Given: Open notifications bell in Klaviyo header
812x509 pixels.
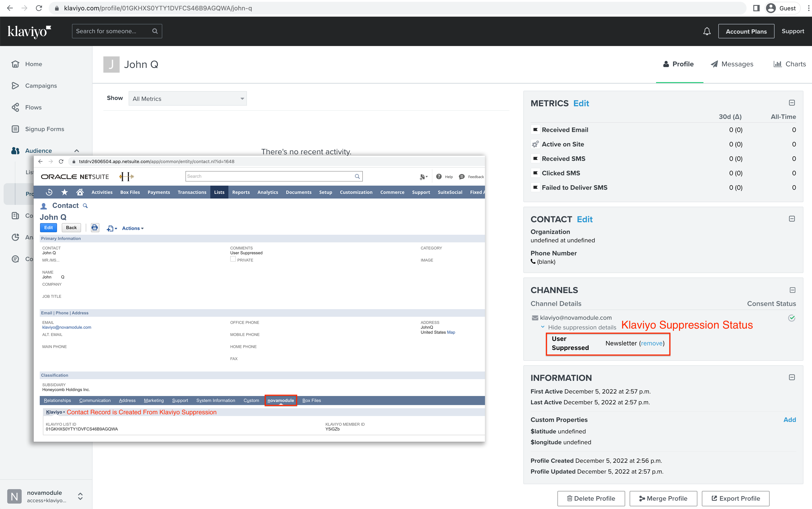Looking at the screenshot, I should point(707,31).
